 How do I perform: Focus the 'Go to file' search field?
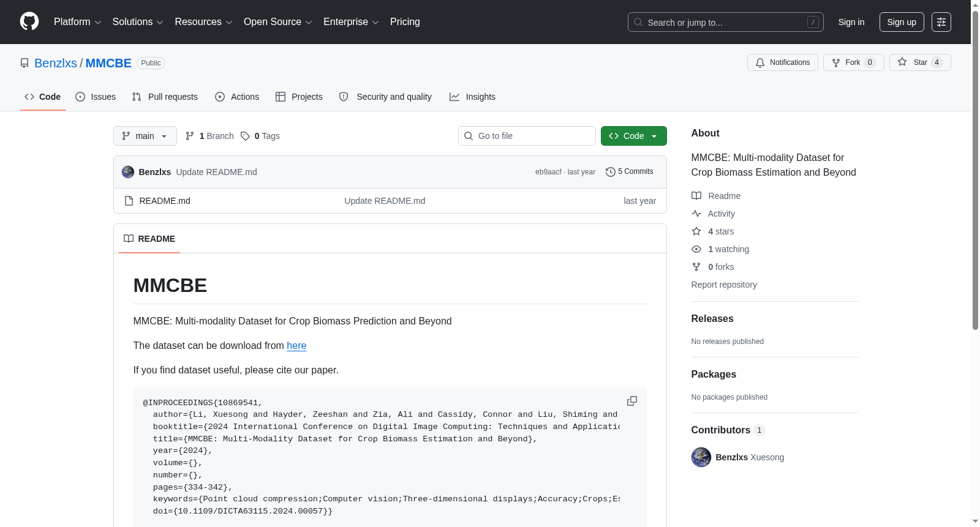point(527,136)
